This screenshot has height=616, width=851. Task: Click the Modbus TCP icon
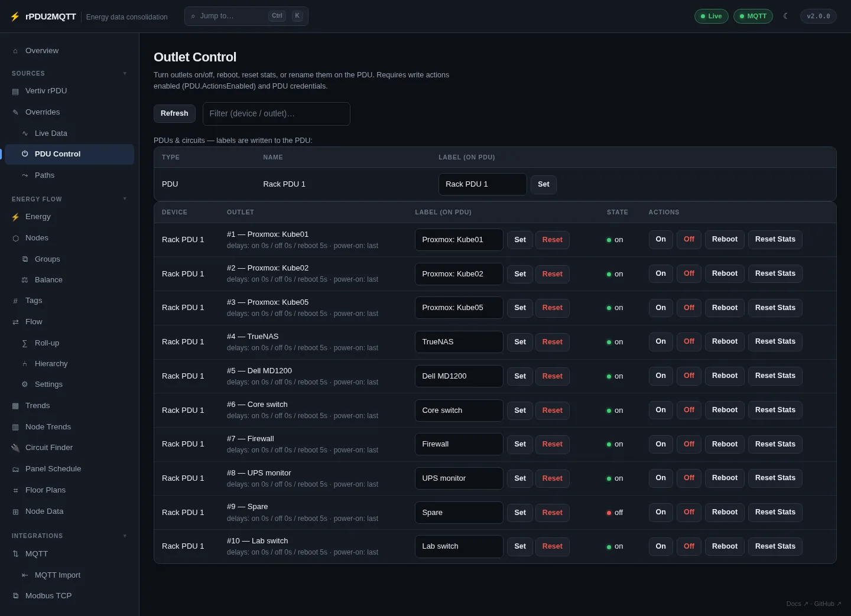15,596
